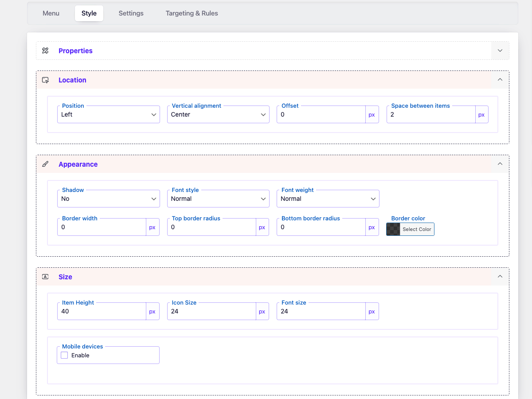Expand the Properties section chevron
The height and width of the screenshot is (399, 532).
500,51
